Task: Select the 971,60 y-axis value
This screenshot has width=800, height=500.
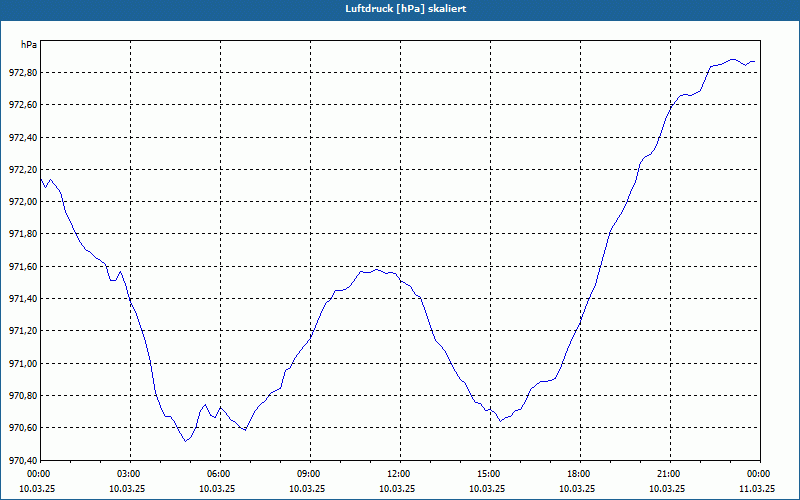Action: click(x=23, y=267)
